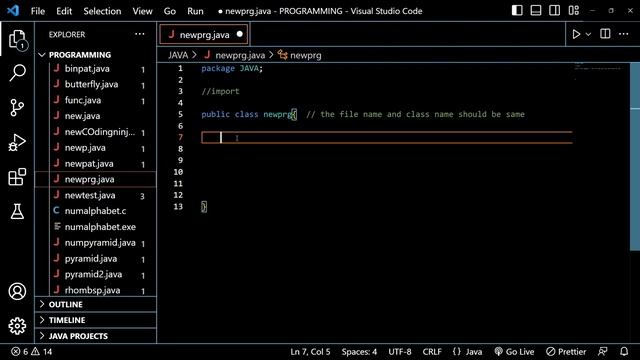Open numalphabet.c in explorer
Viewport: 640px width, 360px height.
click(96, 211)
